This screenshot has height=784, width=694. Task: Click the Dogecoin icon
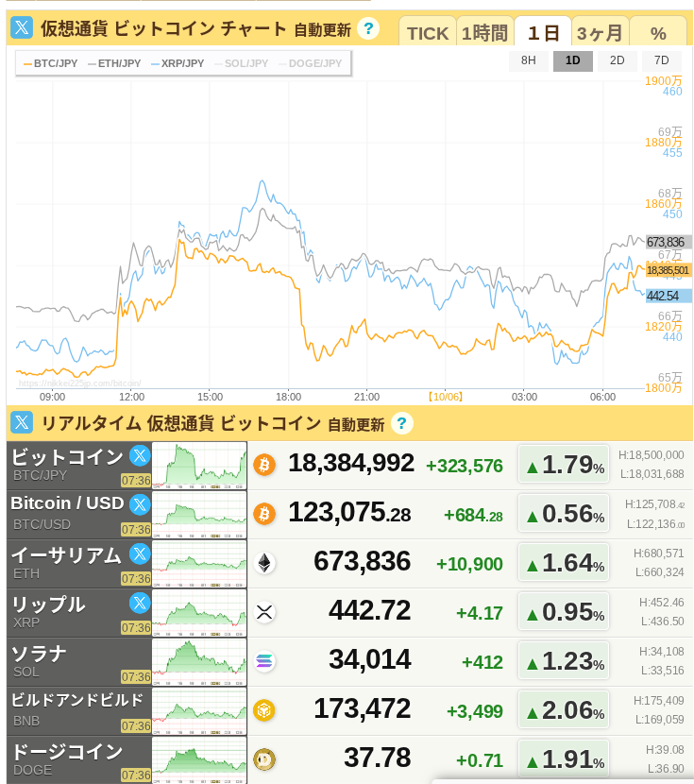(264, 759)
